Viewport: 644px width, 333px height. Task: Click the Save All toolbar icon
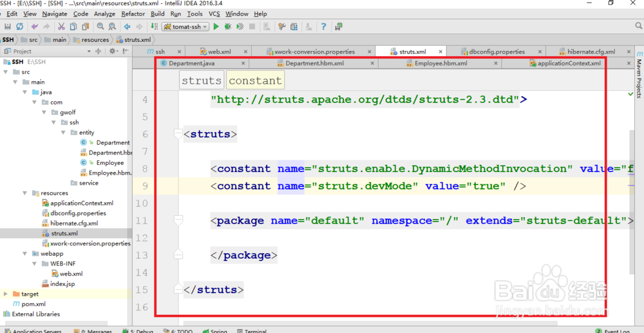coord(7,26)
